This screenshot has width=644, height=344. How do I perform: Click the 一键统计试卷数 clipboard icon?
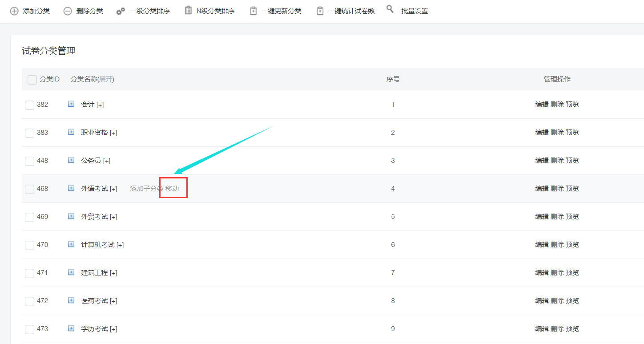point(320,10)
